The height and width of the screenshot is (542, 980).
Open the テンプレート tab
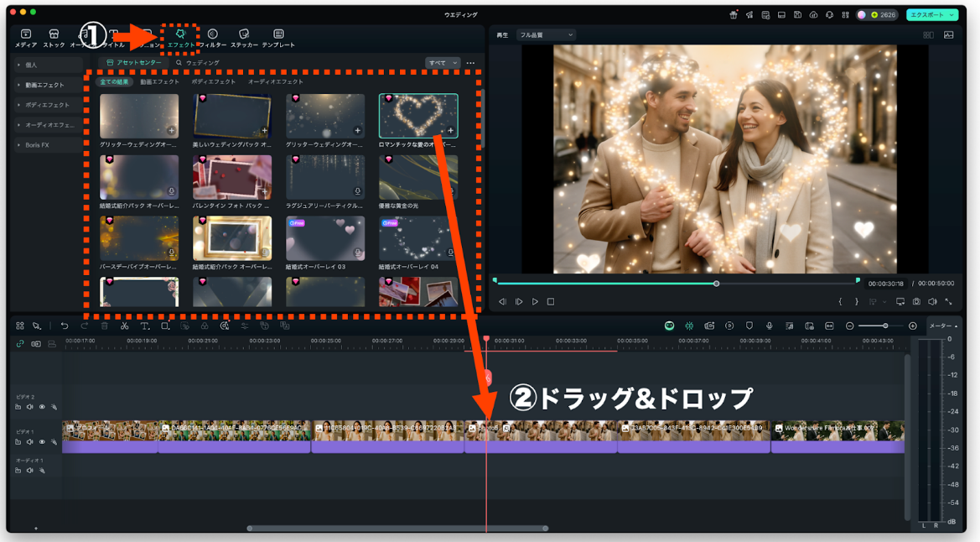tap(278, 39)
